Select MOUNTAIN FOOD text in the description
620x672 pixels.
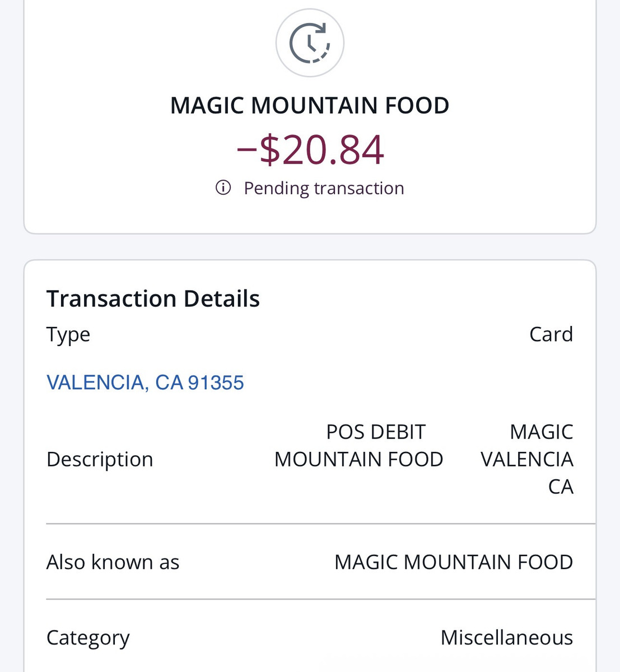tap(358, 459)
